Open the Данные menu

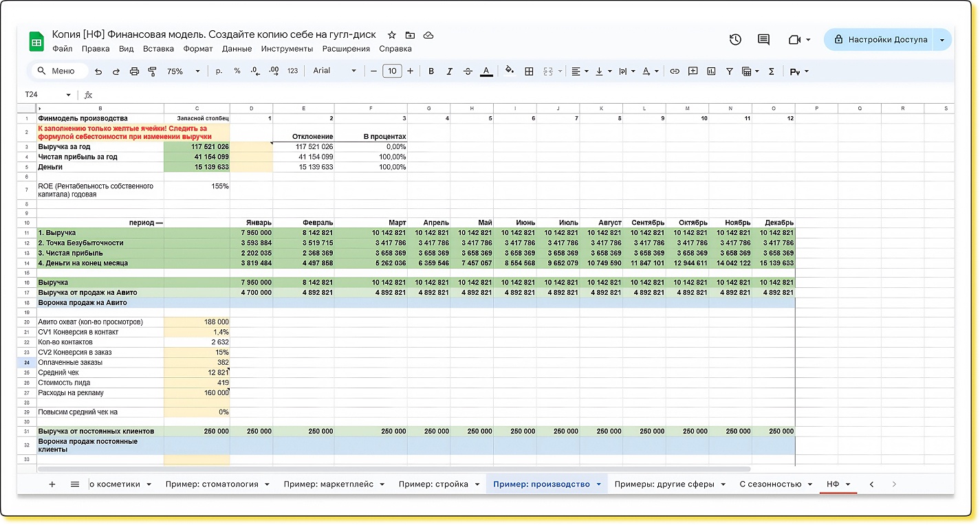click(237, 49)
